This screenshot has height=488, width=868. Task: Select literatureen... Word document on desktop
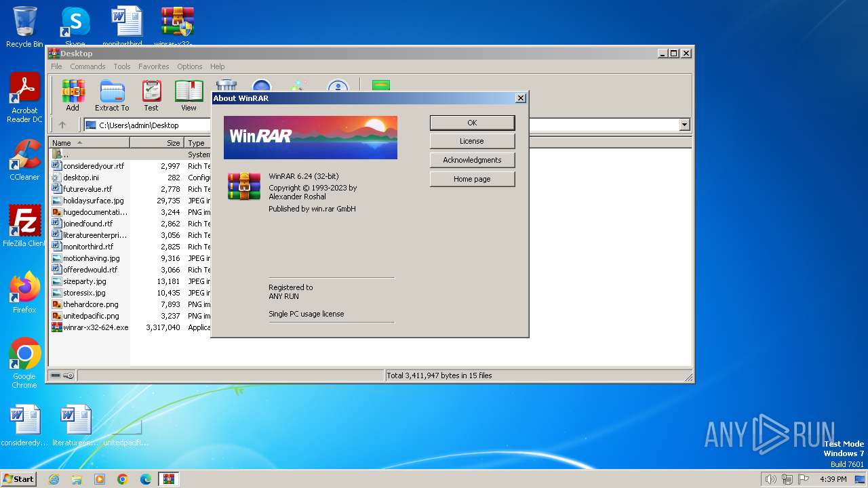(x=75, y=426)
